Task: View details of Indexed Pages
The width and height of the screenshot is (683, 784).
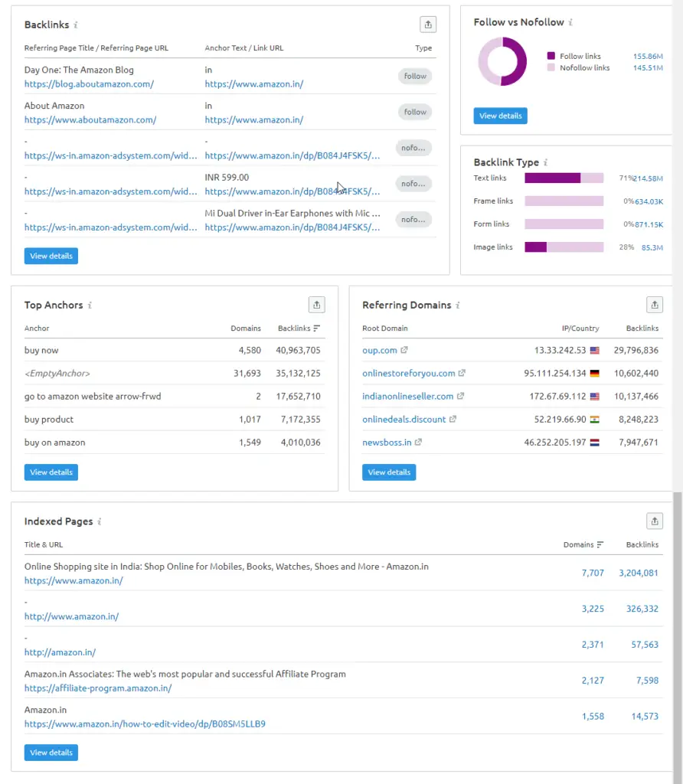Action: click(x=51, y=753)
